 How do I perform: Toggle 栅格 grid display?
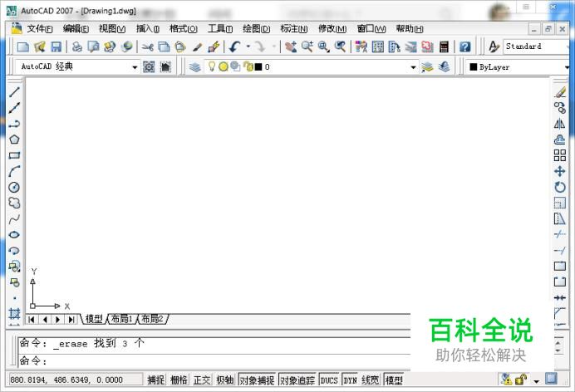pos(179,380)
